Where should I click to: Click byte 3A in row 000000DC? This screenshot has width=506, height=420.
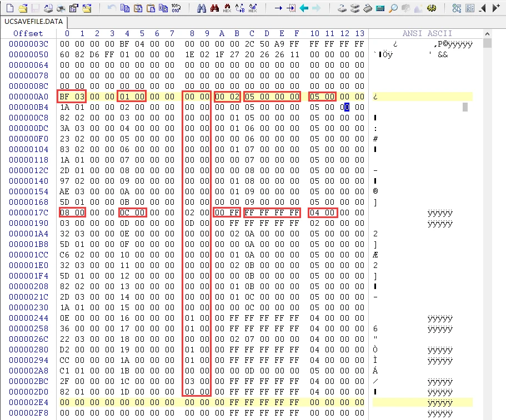(64, 128)
